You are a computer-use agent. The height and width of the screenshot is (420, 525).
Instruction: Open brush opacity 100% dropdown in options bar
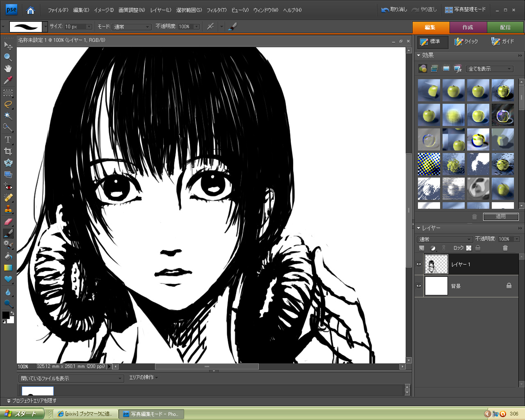click(196, 27)
